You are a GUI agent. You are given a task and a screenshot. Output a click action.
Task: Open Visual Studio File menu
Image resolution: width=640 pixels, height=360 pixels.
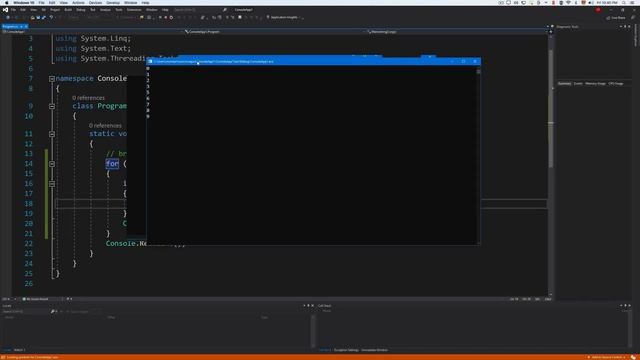click(13, 9)
